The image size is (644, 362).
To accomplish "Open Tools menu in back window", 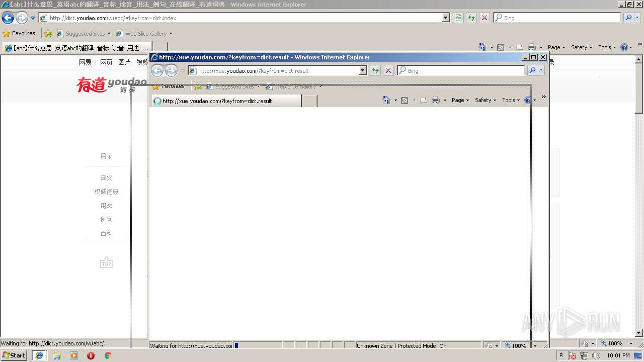I will tap(607, 47).
